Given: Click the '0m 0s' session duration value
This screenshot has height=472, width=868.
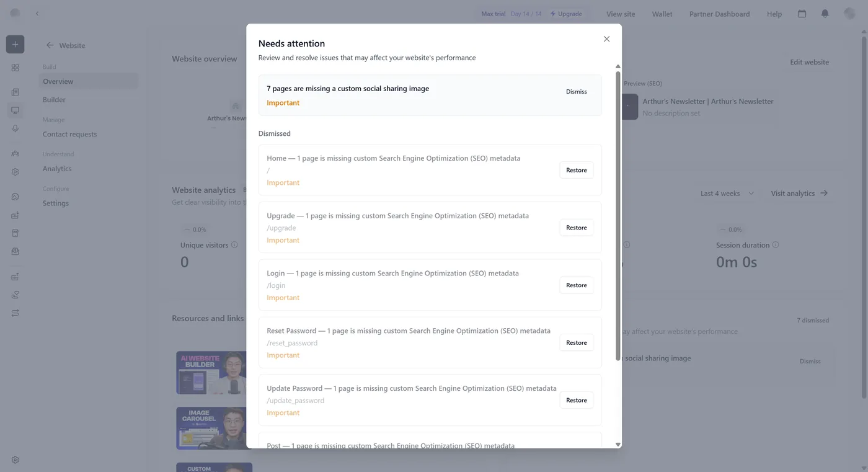Looking at the screenshot, I should (x=737, y=262).
